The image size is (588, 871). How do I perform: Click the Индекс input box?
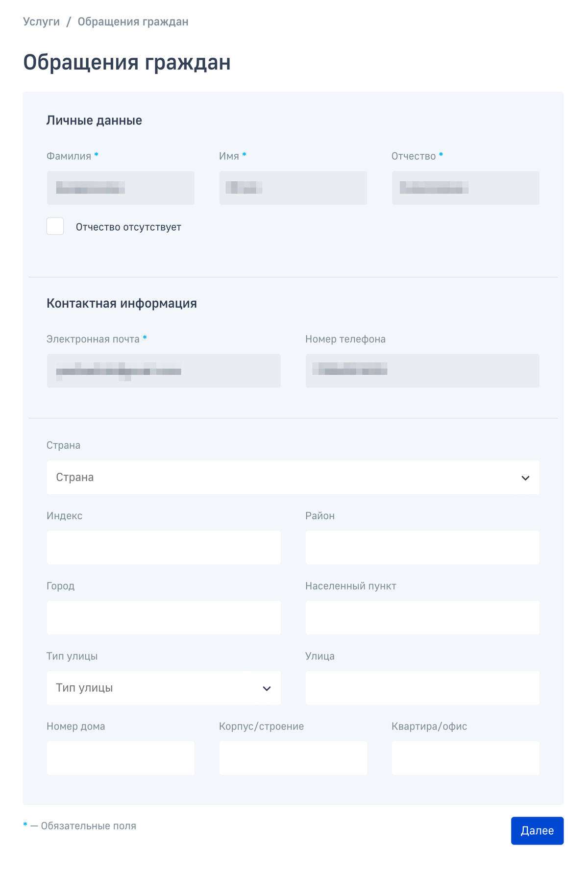164,548
